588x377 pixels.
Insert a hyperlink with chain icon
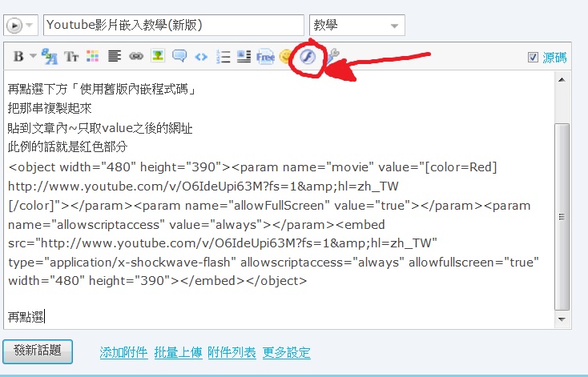coord(136,56)
